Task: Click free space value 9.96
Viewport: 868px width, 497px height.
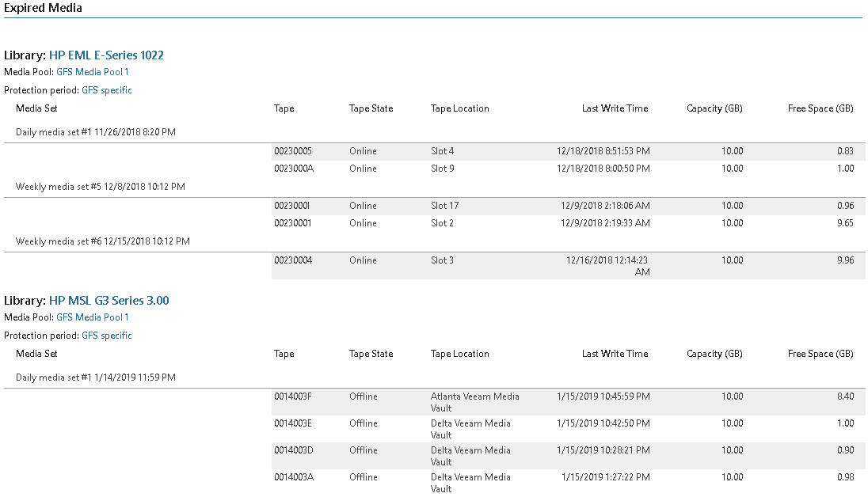Action: click(x=845, y=260)
